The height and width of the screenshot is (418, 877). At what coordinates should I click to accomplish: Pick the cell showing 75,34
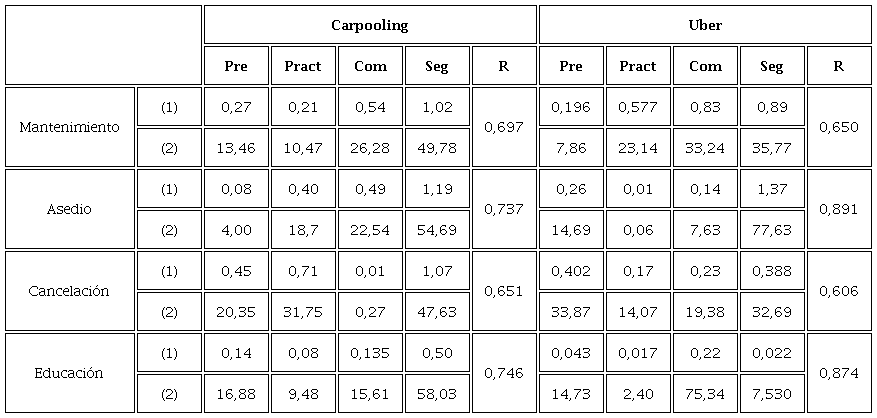705,394
